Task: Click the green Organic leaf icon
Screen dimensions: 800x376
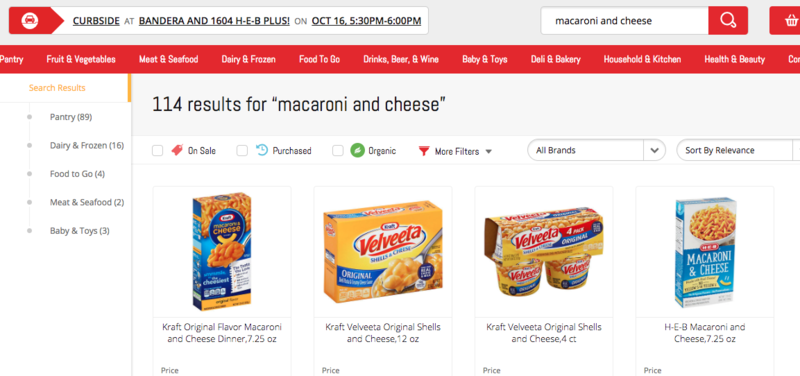Action: click(357, 150)
